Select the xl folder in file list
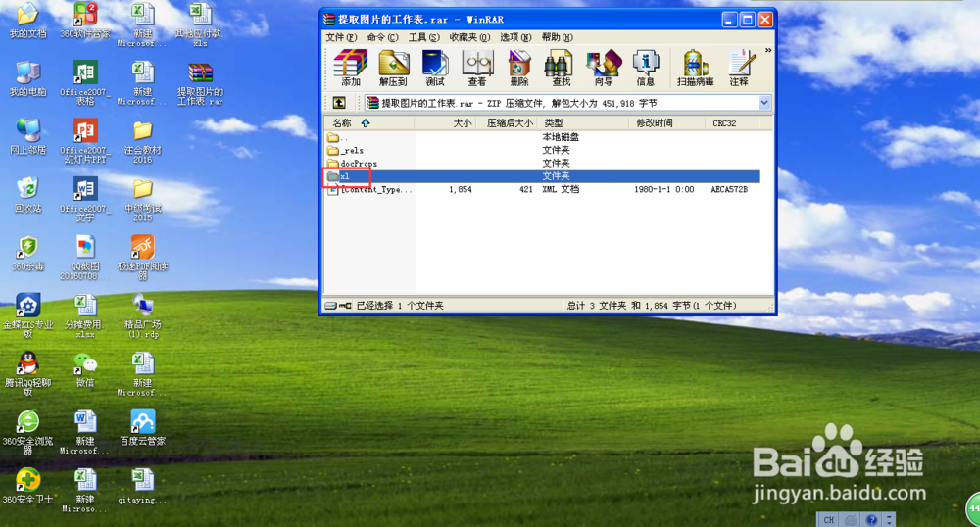This screenshot has height=527, width=980. pos(543,176)
